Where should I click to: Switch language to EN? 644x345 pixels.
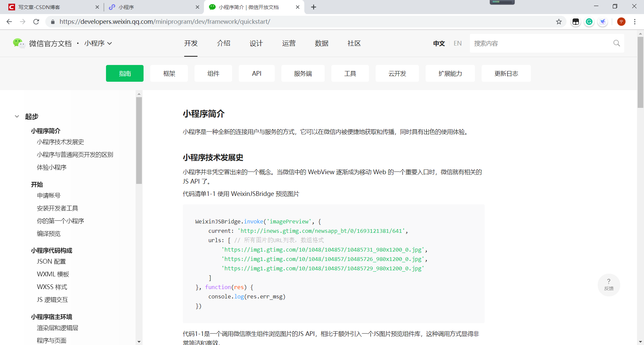tap(458, 44)
